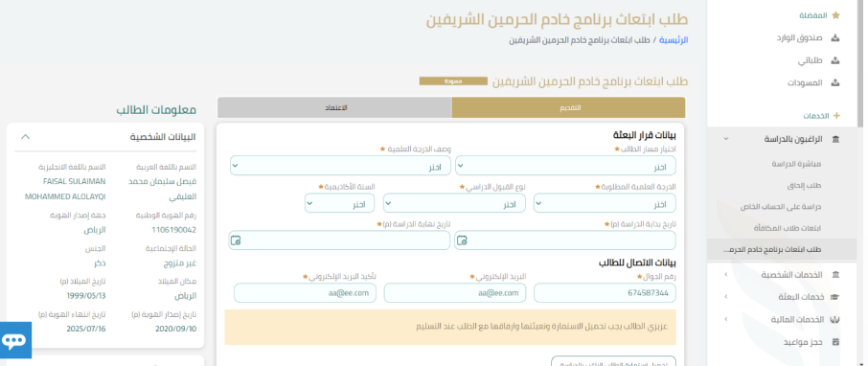Click the marital status value غير متزوج

pyautogui.click(x=179, y=263)
